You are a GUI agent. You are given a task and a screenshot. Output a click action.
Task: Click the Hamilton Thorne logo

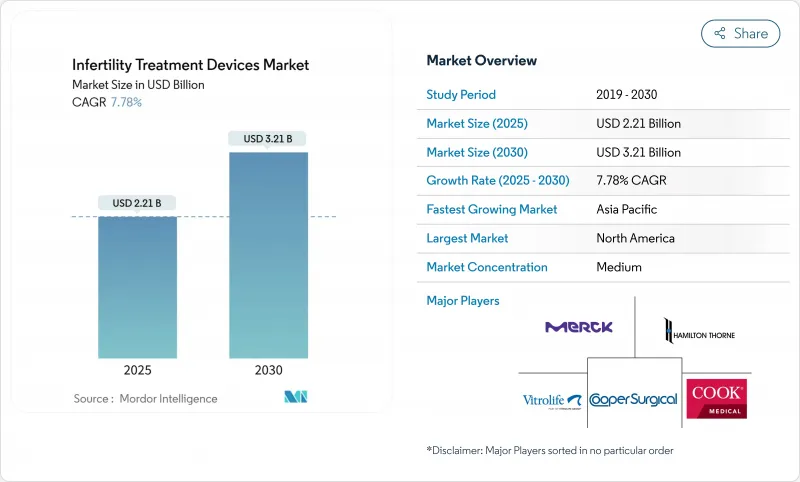[699, 328]
